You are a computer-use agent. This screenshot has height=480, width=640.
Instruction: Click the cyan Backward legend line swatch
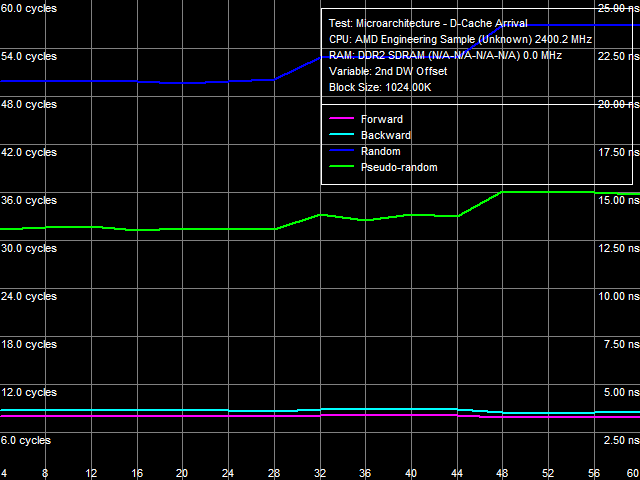[341, 136]
